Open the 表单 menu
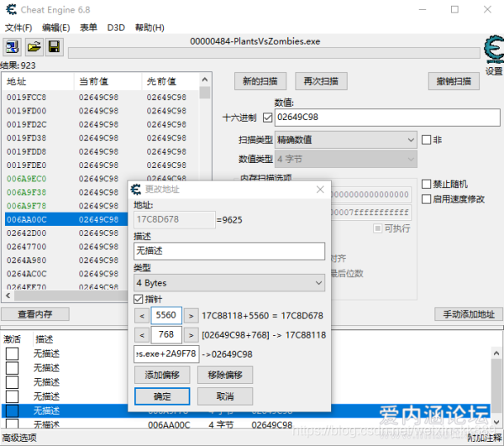 88,28
